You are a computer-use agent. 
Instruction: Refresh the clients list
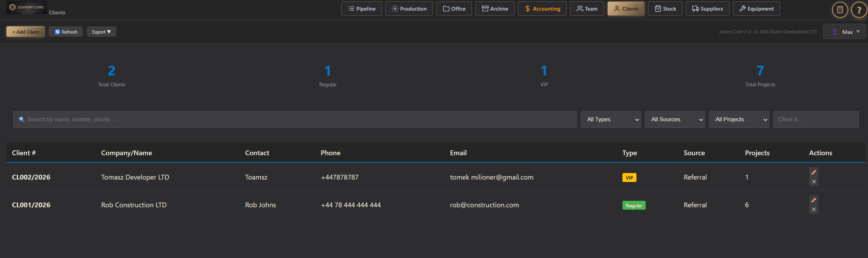click(66, 32)
